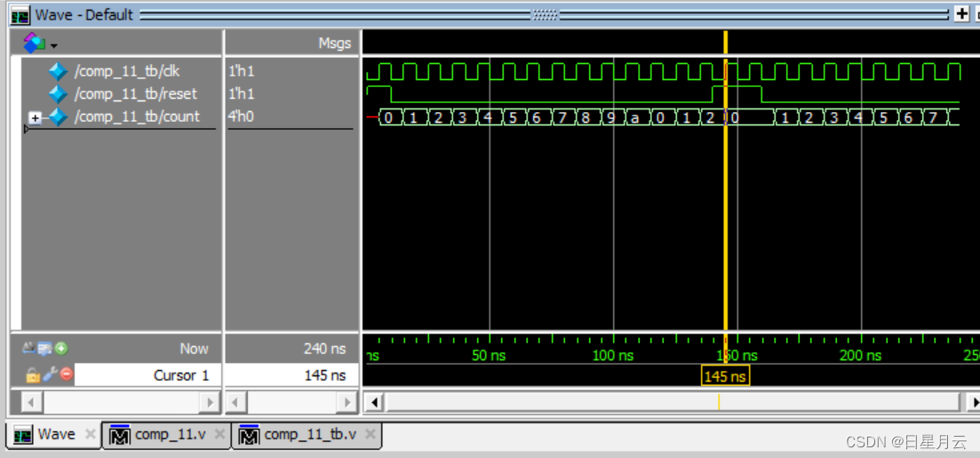Click the diamond icon next to /comp_11_tb/reset

[x=58, y=94]
